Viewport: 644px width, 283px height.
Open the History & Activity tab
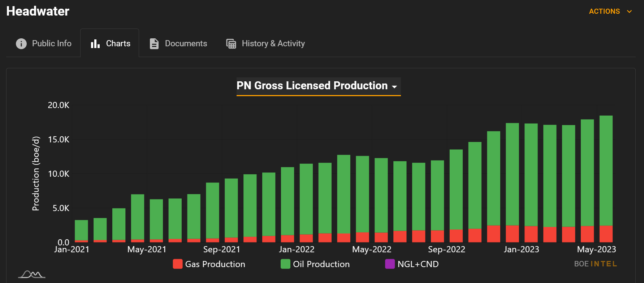click(x=265, y=43)
